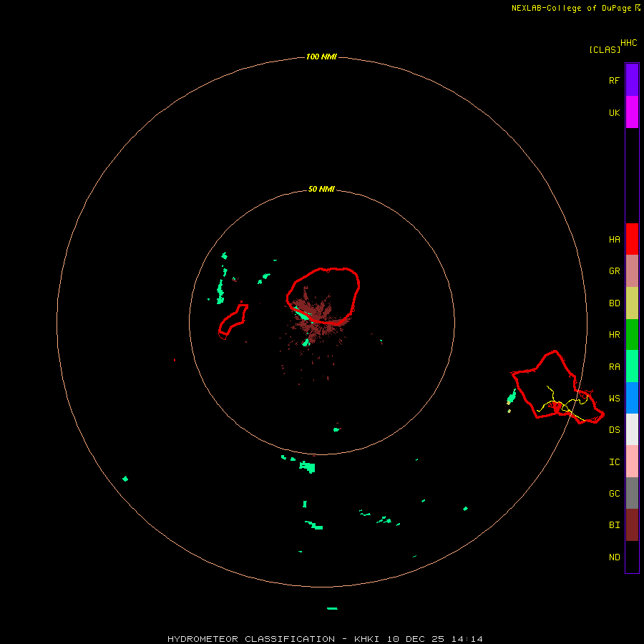Click the gray GC legend swatch
The image size is (644, 644).
point(632,493)
